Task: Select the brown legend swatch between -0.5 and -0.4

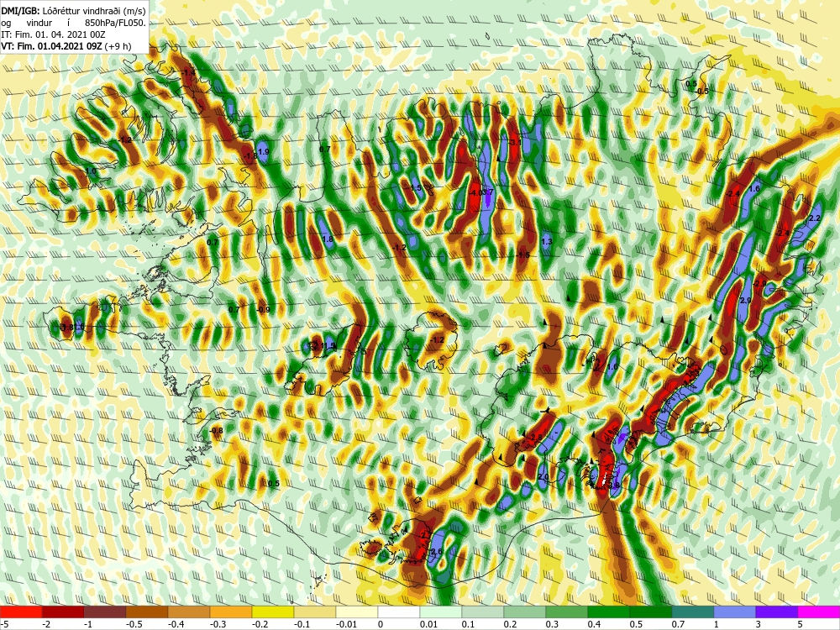Action: pyautogui.click(x=147, y=612)
